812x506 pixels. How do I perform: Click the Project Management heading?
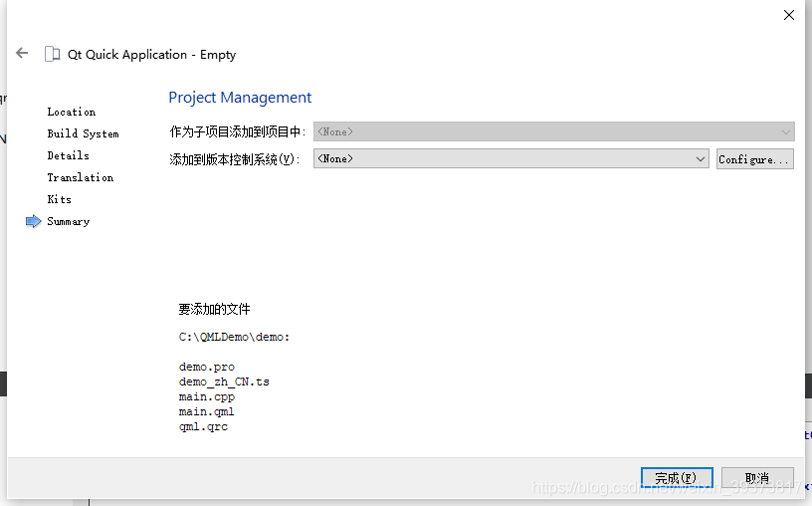pyautogui.click(x=240, y=98)
